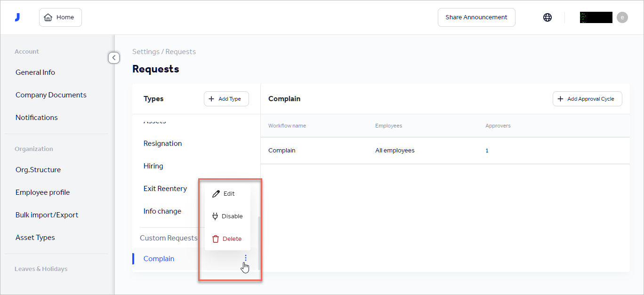Collapse the settings sidebar with the chevron
Viewport: 644px width, 295px height.
click(114, 57)
